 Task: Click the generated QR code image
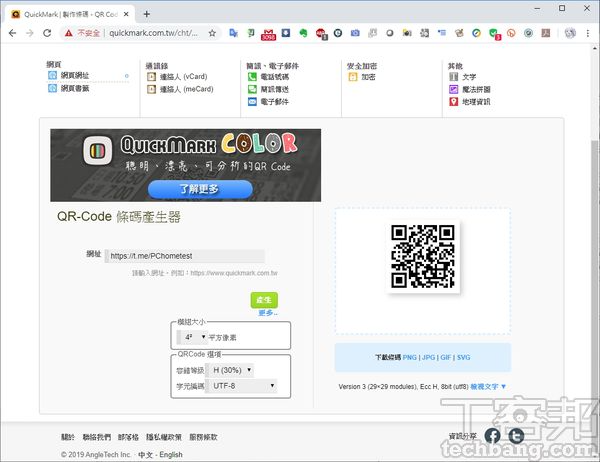(x=423, y=256)
